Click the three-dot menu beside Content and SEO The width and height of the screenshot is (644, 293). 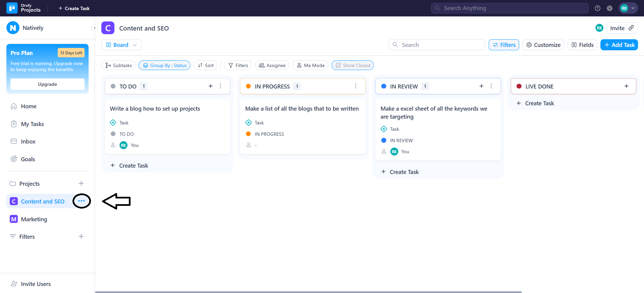coord(81,201)
